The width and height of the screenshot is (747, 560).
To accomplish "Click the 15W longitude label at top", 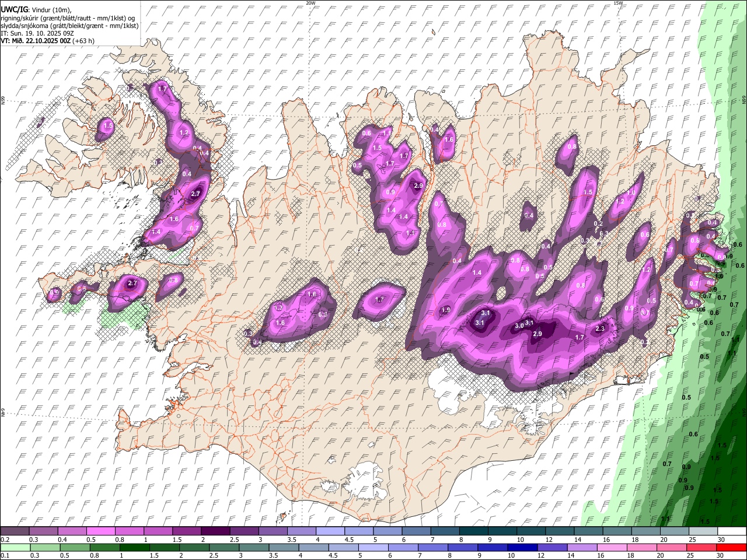I will pos(617,3).
